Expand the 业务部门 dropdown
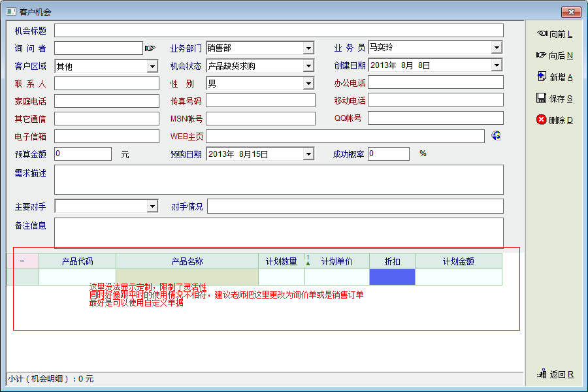The width and height of the screenshot is (588, 392). [308, 48]
